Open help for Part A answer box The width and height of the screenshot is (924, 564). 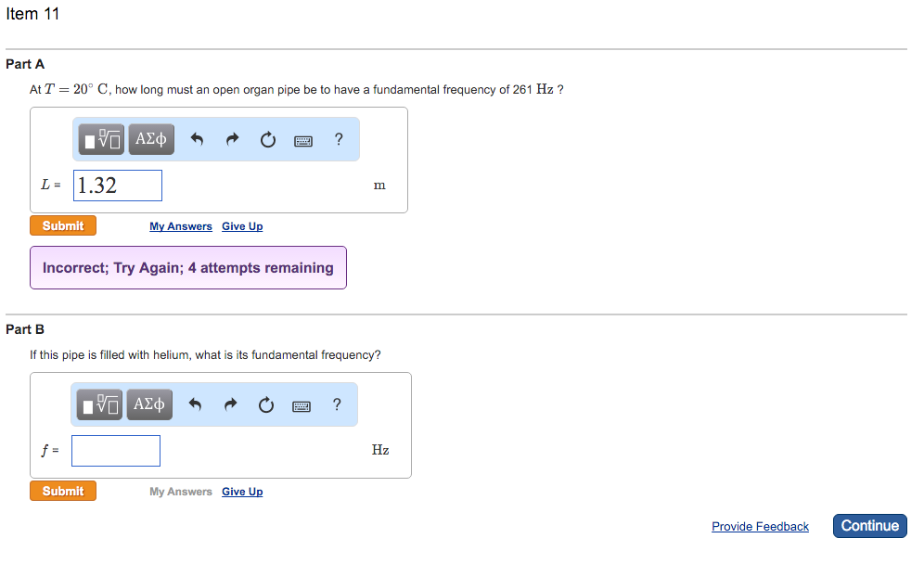[339, 140]
